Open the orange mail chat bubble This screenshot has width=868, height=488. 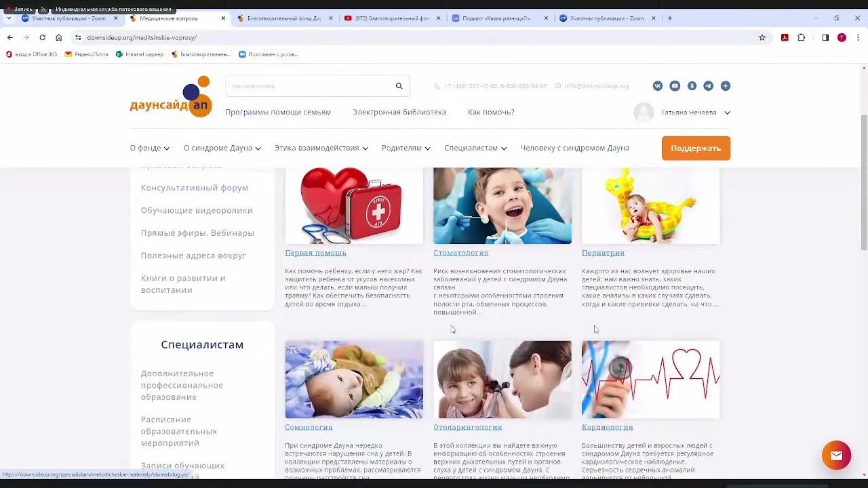836,455
